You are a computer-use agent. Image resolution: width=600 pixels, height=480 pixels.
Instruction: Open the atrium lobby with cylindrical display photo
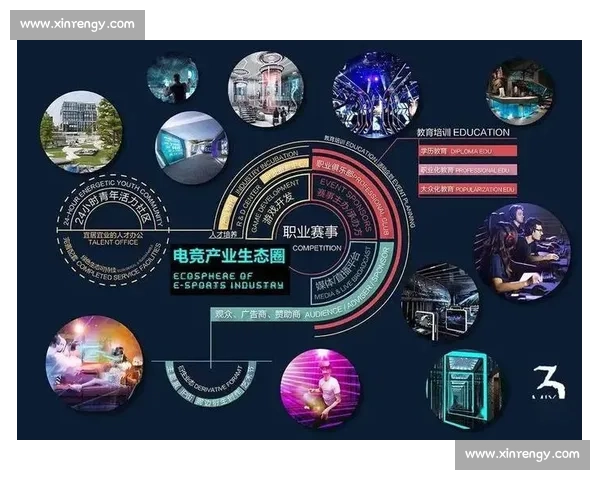tap(266, 90)
